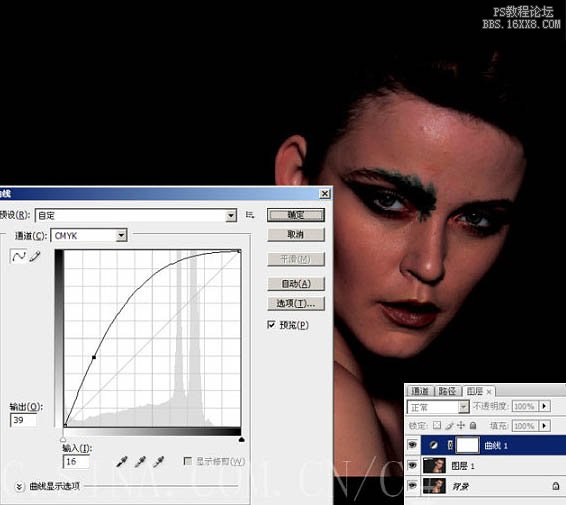Select the pencil draw curve tool
Viewport: 566px width, 505px height.
tap(35, 256)
